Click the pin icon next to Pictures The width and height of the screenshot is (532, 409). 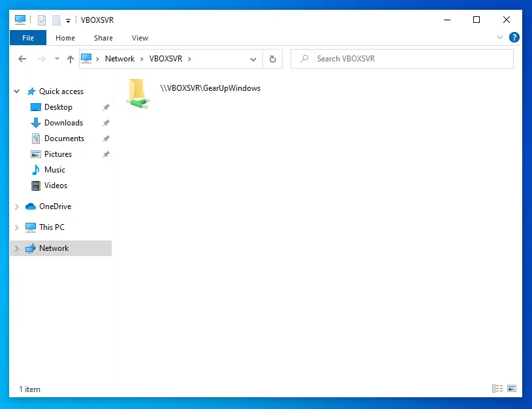(x=106, y=154)
